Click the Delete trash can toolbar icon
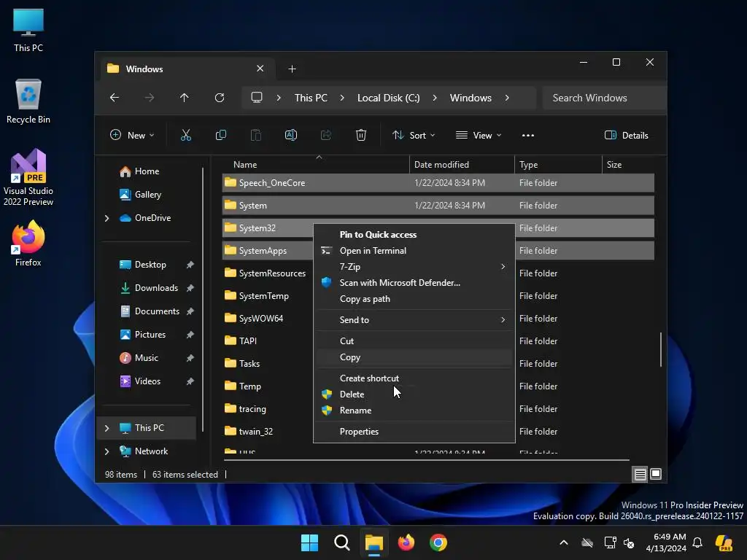This screenshot has height=560, width=747. (361, 135)
